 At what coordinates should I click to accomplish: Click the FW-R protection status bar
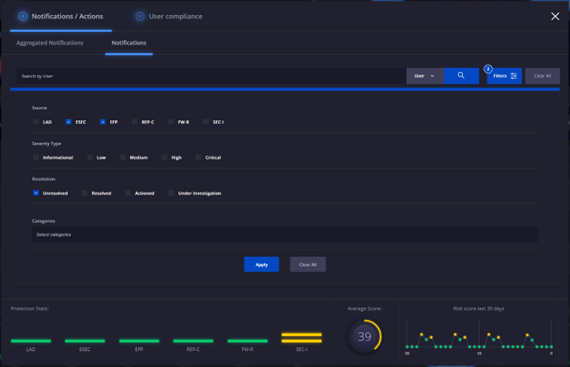coord(247,341)
